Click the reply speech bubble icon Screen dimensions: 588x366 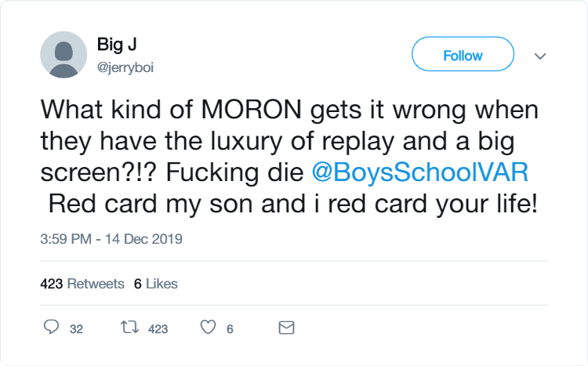point(52,327)
